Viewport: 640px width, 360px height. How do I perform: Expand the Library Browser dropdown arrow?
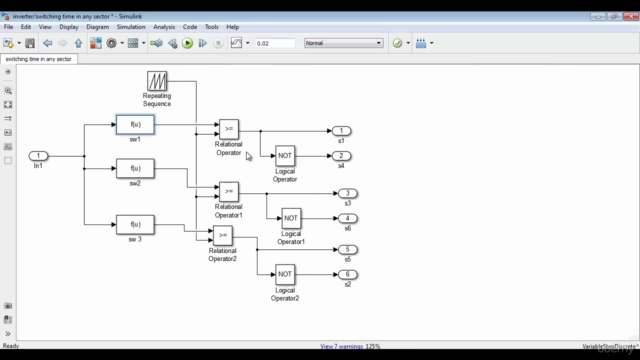click(19, 43)
